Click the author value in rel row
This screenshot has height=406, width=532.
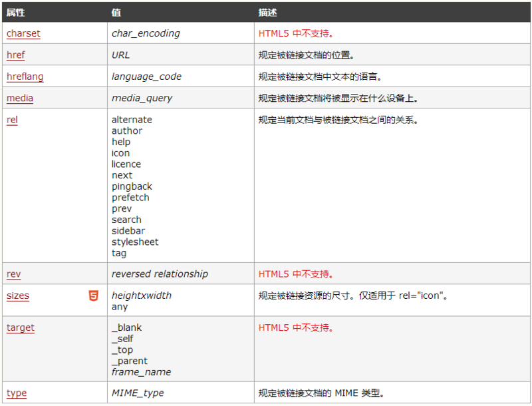(127, 130)
